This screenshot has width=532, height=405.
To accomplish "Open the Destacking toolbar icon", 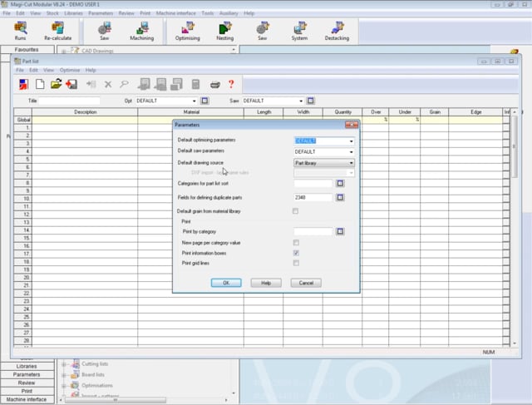I will point(337,31).
